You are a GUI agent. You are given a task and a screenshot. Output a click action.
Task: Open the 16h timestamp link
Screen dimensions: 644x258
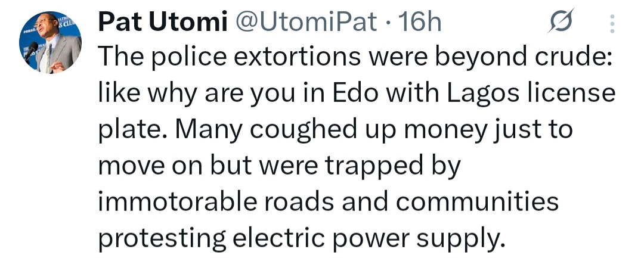pos(420,23)
